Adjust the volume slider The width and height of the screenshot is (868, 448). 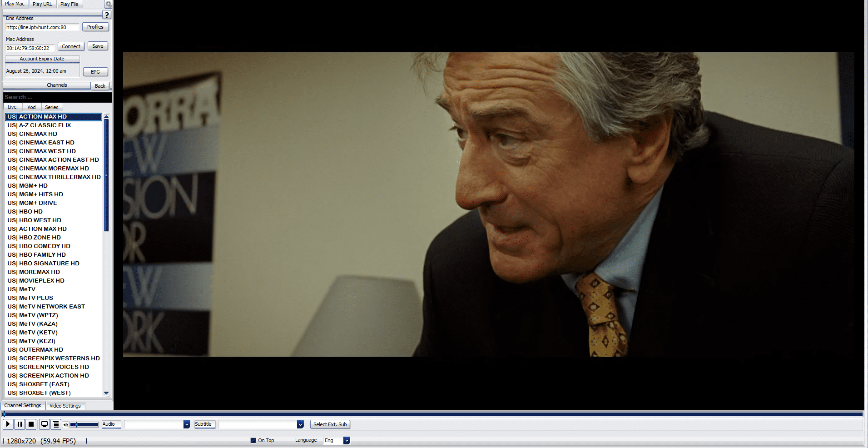(x=84, y=425)
